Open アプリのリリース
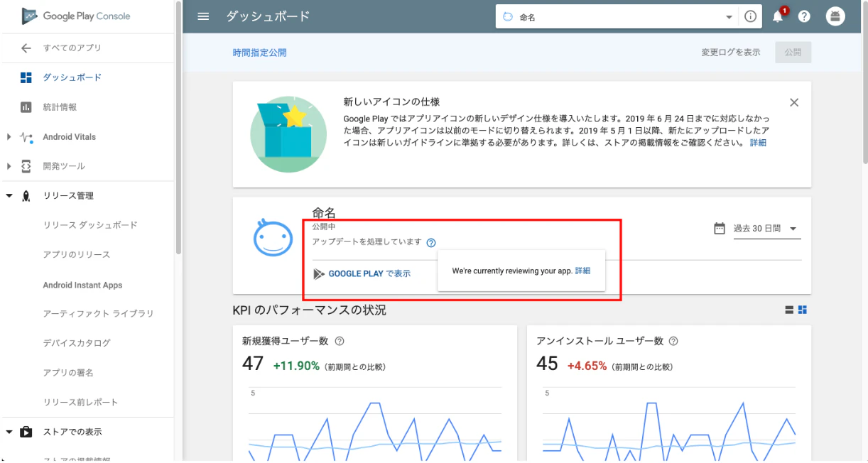Screen dimensions: 868x463 (77, 255)
